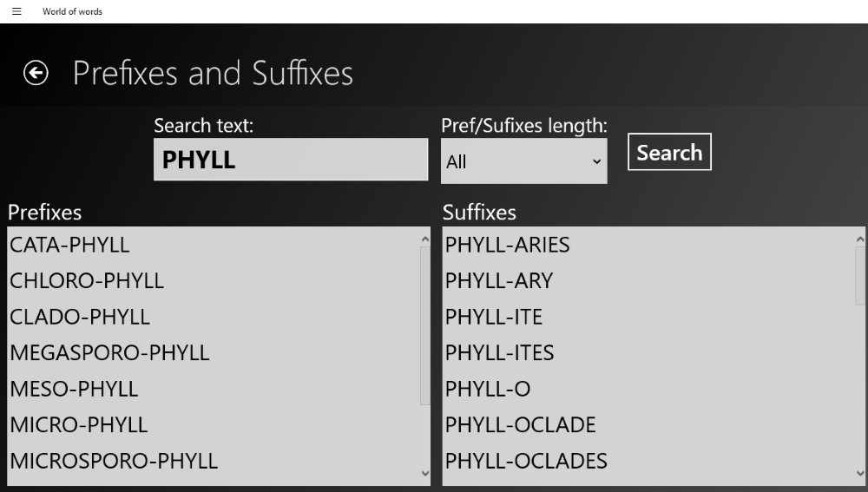The image size is (868, 492).
Task: Click the Suffixes list scrollbar thumb
Action: pos(859,276)
